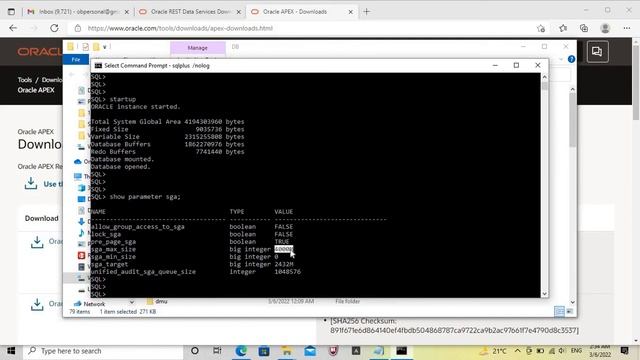Screen dimensions: 640x360
Task: Open the browser Favorites list
Action: [x=563, y=28]
